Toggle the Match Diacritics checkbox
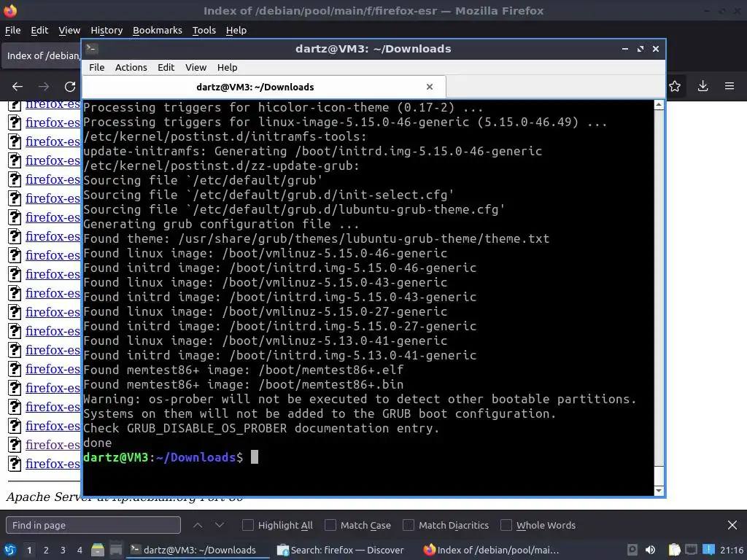 point(409,525)
